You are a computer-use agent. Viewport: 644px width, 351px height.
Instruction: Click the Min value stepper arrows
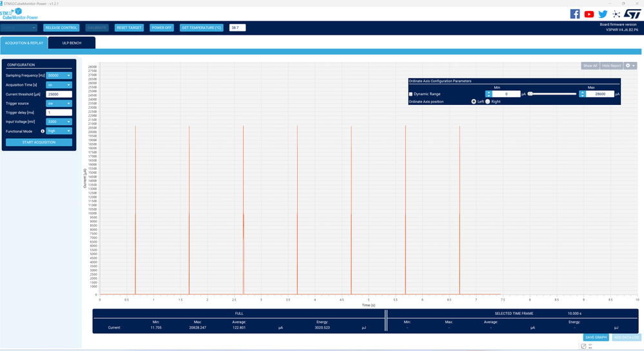[x=489, y=94]
